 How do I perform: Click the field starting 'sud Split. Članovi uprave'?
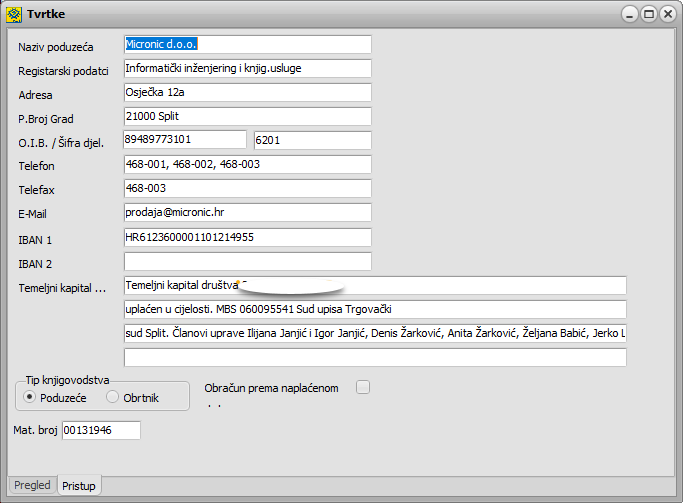(x=375, y=333)
